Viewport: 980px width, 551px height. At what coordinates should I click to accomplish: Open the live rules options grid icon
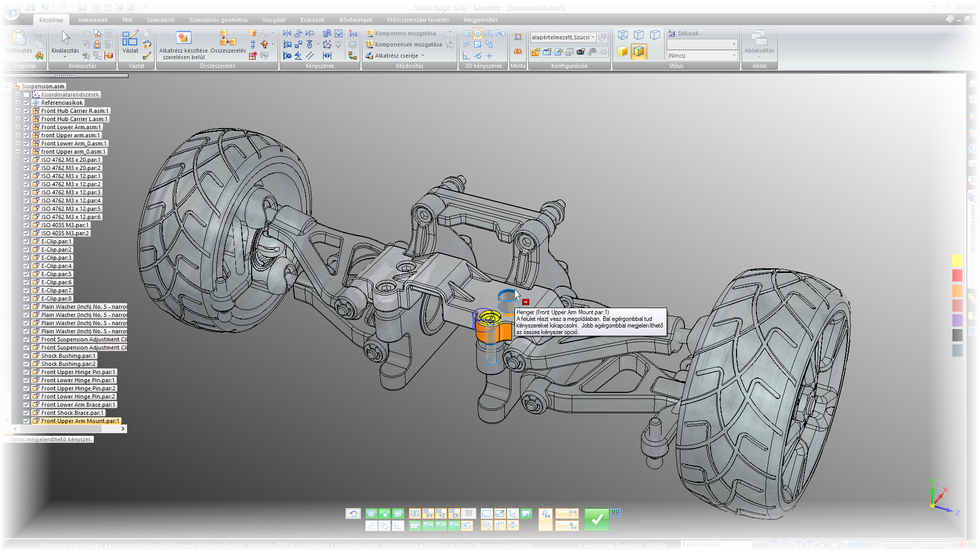click(x=616, y=512)
